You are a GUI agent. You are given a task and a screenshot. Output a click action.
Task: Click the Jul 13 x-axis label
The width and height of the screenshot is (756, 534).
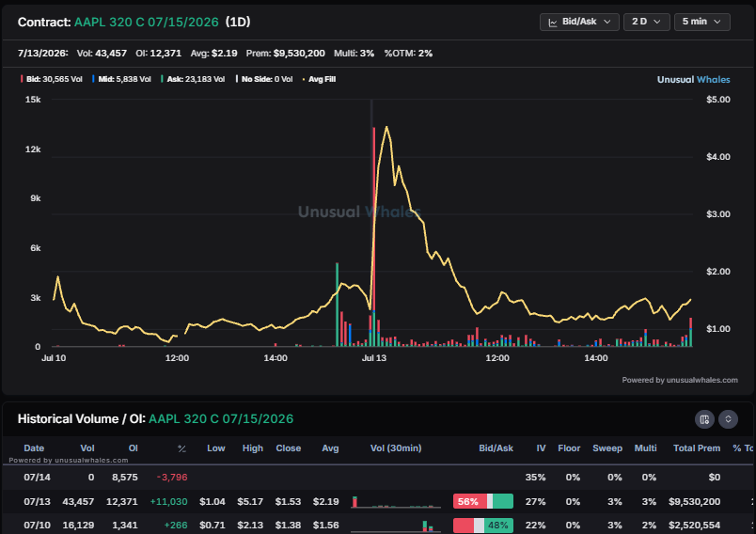click(x=373, y=358)
